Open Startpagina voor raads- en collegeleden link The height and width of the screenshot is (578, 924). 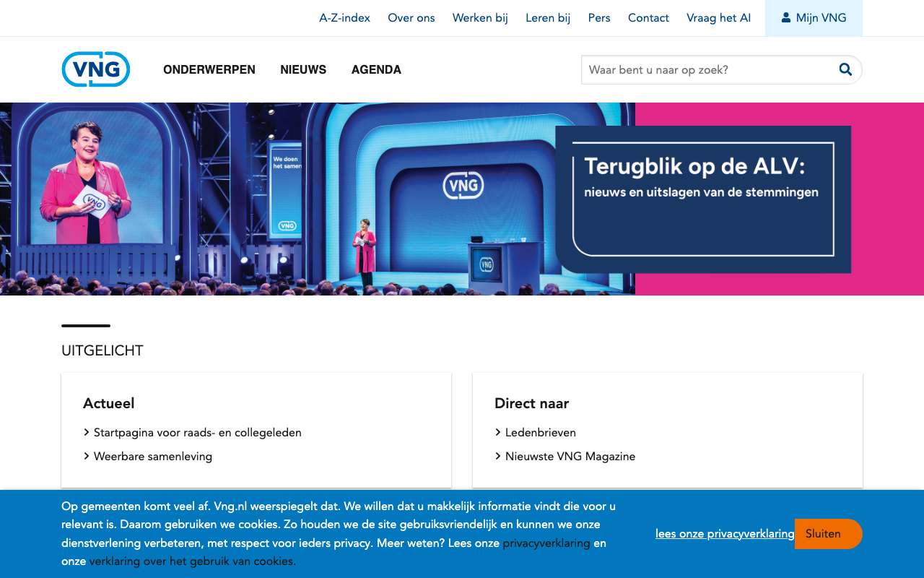(198, 432)
